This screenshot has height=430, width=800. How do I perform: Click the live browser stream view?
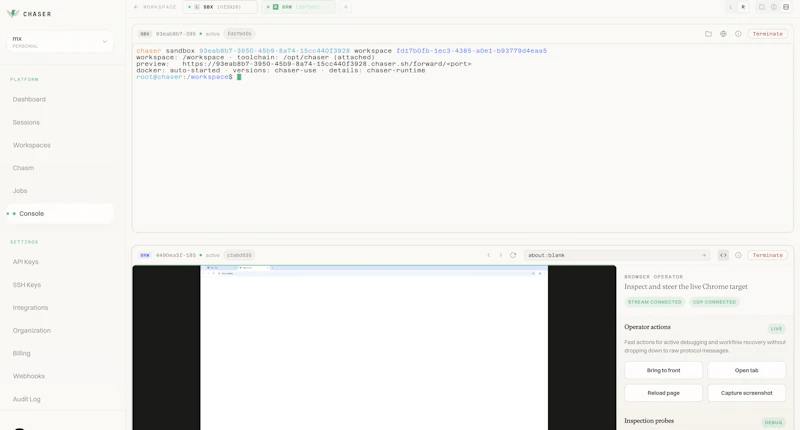pyautogui.click(x=374, y=347)
